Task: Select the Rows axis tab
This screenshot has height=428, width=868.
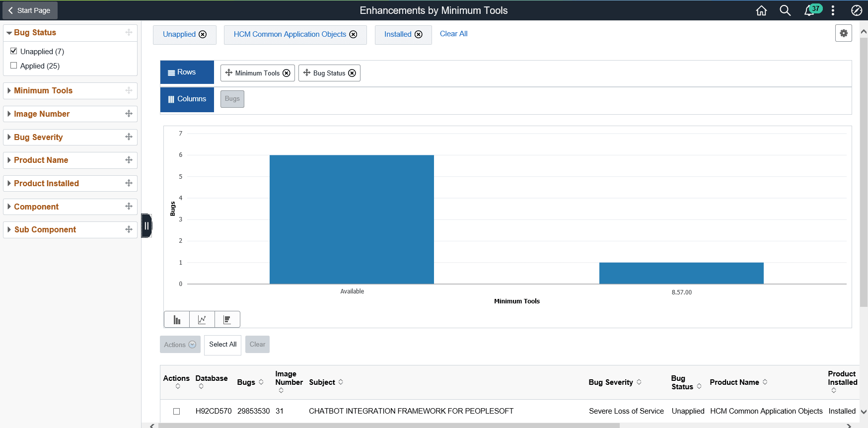Action: tap(187, 72)
